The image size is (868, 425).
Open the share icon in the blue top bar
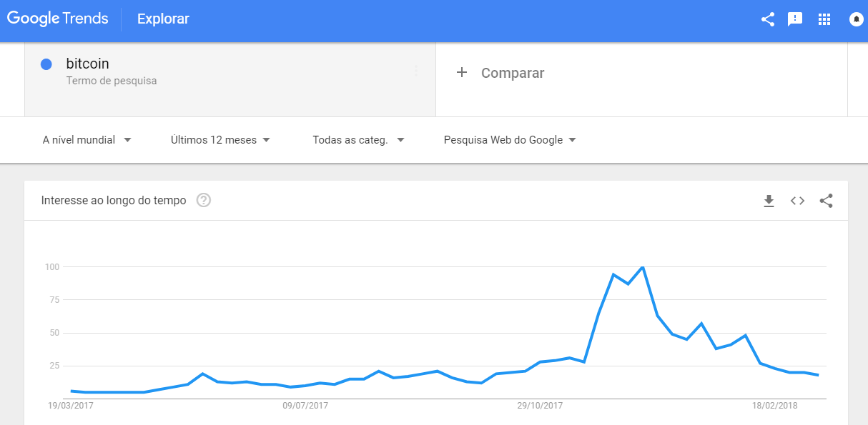click(768, 19)
